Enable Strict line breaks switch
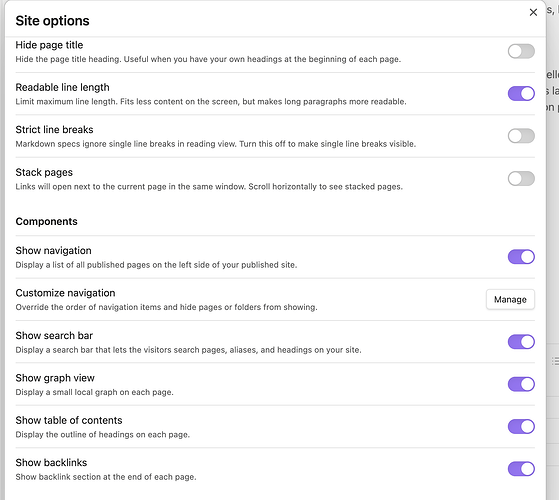The width and height of the screenshot is (559, 500). point(521,136)
